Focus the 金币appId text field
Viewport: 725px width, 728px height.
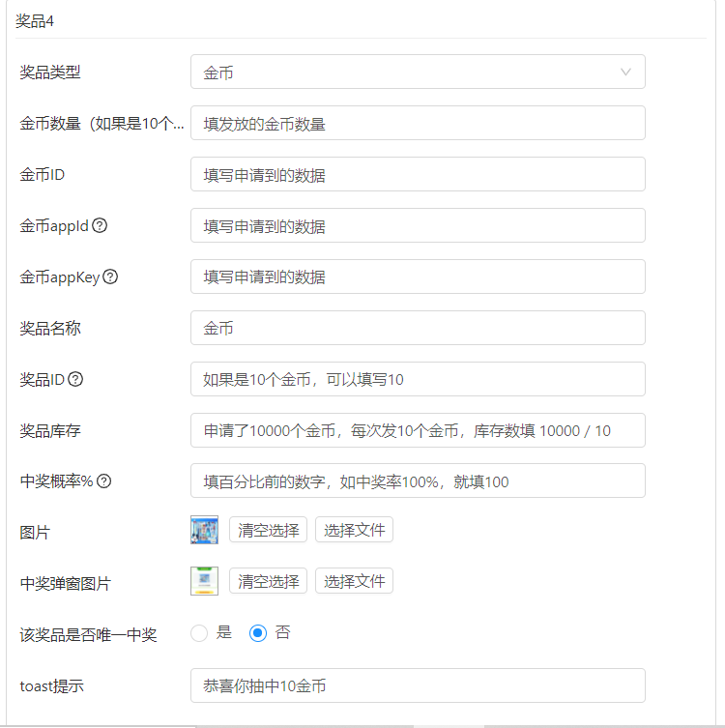pyautogui.click(x=418, y=225)
